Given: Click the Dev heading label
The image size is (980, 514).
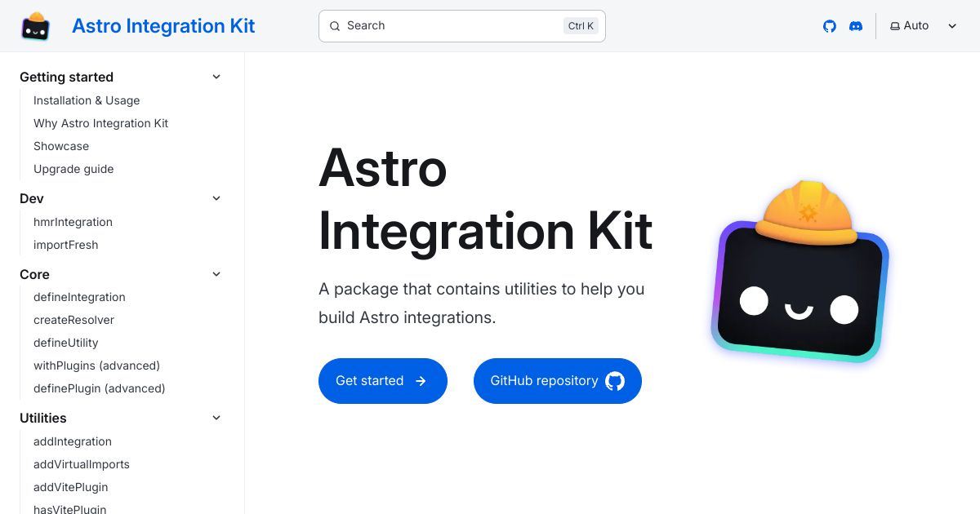Looking at the screenshot, I should click(32, 198).
